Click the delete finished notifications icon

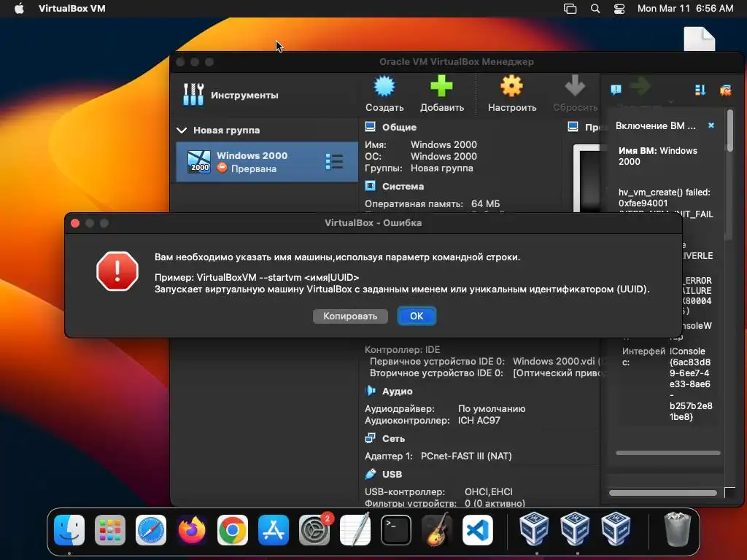point(726,90)
